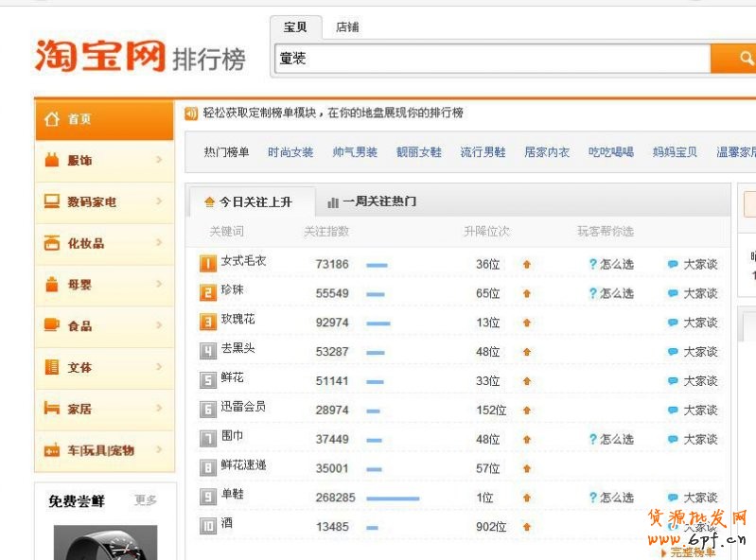Click the search input field containing 童装
This screenshot has width=756, height=560.
[x=492, y=59]
